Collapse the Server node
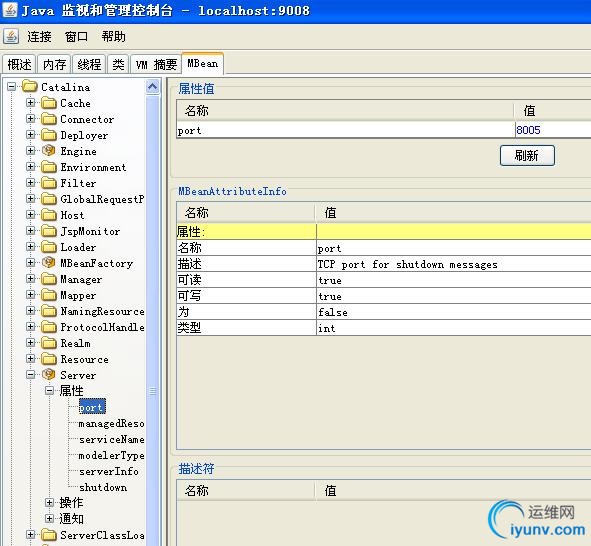Viewport: 591px width, 546px height. [x=31, y=375]
